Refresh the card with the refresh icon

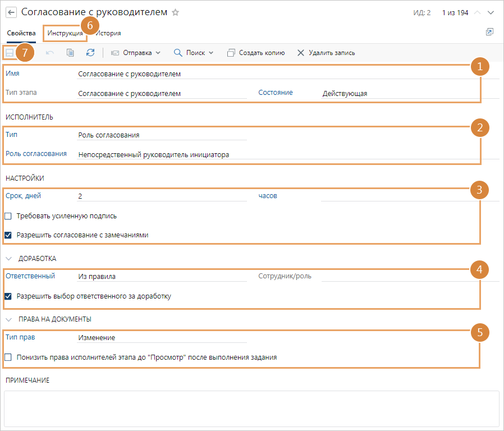tap(90, 53)
